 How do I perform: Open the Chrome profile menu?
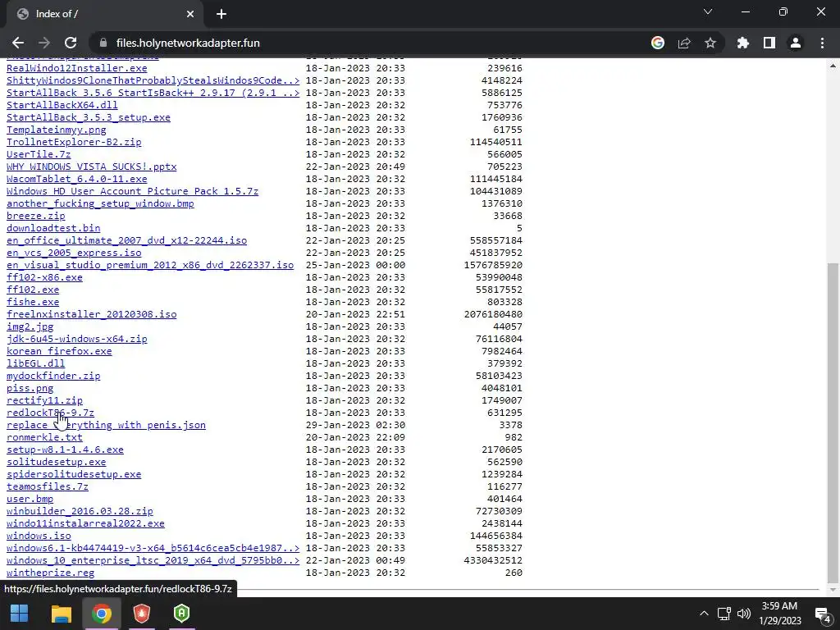point(796,43)
